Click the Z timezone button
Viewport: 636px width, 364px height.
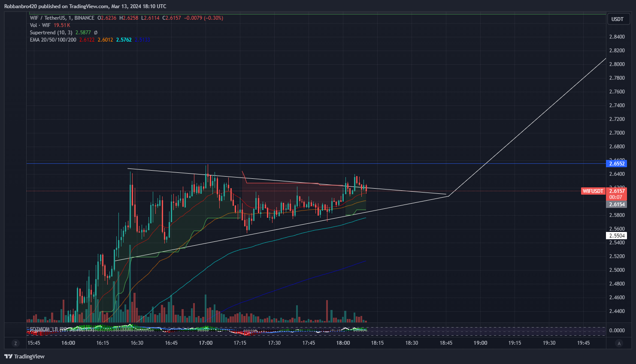pyautogui.click(x=15, y=343)
